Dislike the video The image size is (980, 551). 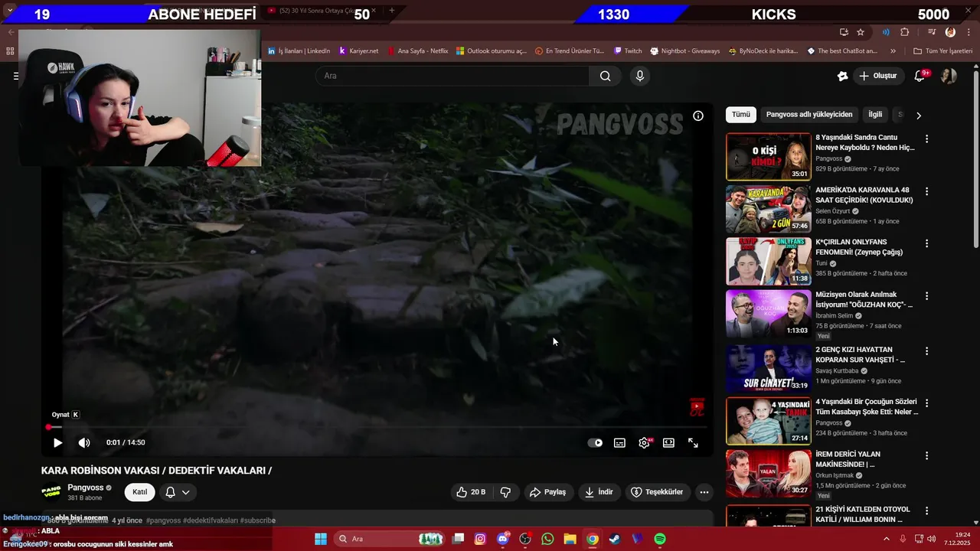pos(505,492)
